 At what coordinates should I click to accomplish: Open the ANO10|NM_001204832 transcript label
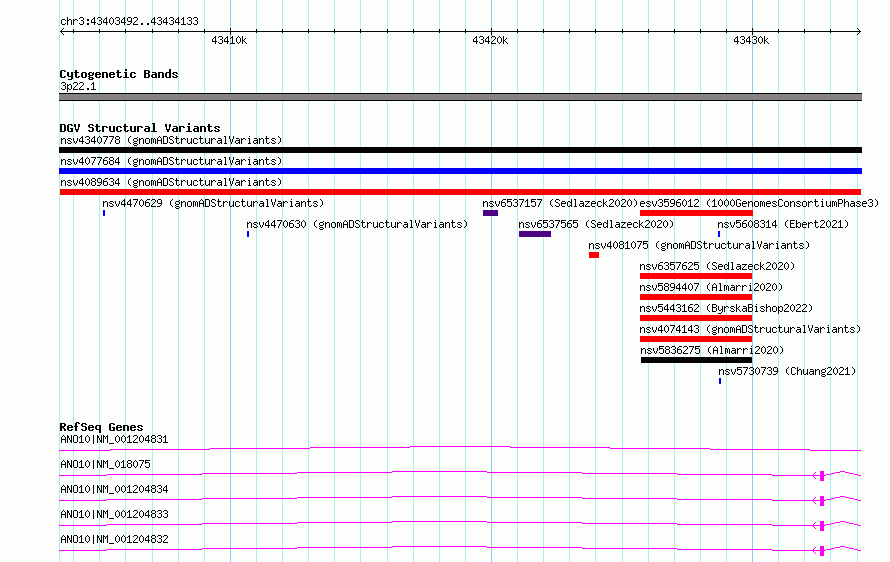tap(114, 539)
